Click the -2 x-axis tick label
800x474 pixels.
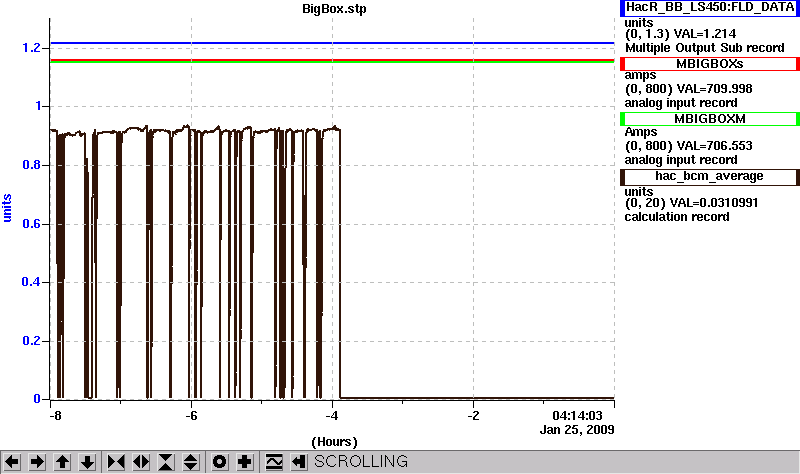coord(473,416)
